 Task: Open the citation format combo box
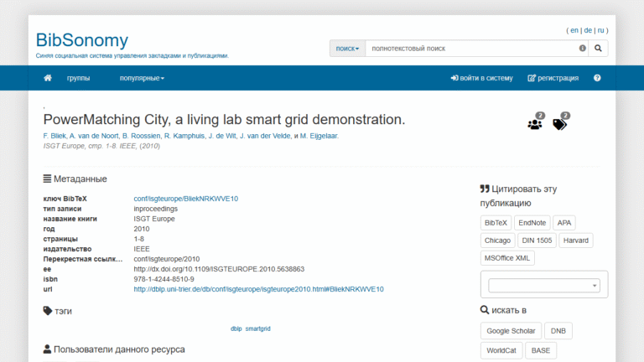(544, 286)
